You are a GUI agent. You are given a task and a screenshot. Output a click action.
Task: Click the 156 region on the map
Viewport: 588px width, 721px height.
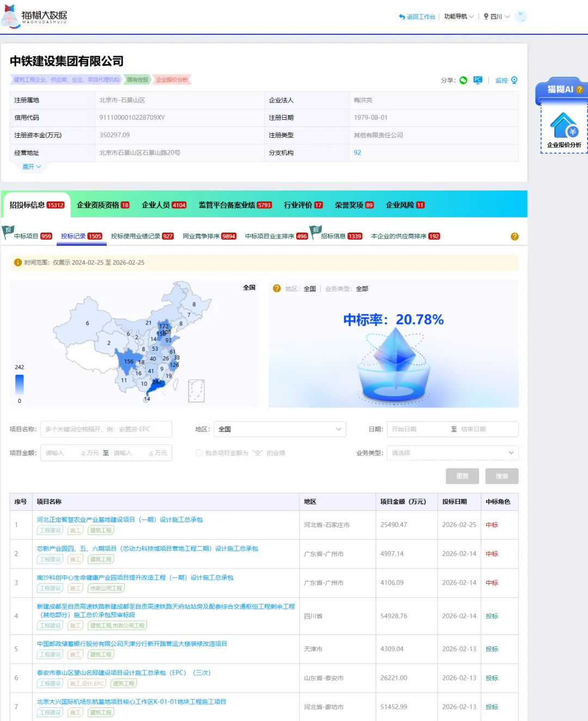pyautogui.click(x=128, y=361)
